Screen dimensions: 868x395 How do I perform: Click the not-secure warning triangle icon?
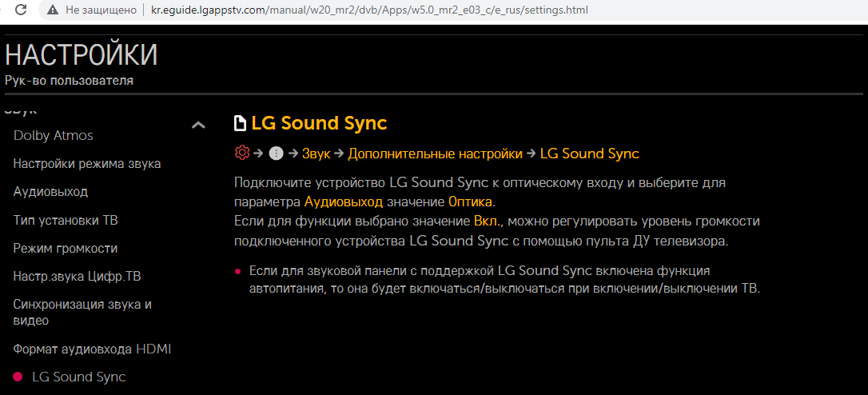(53, 10)
